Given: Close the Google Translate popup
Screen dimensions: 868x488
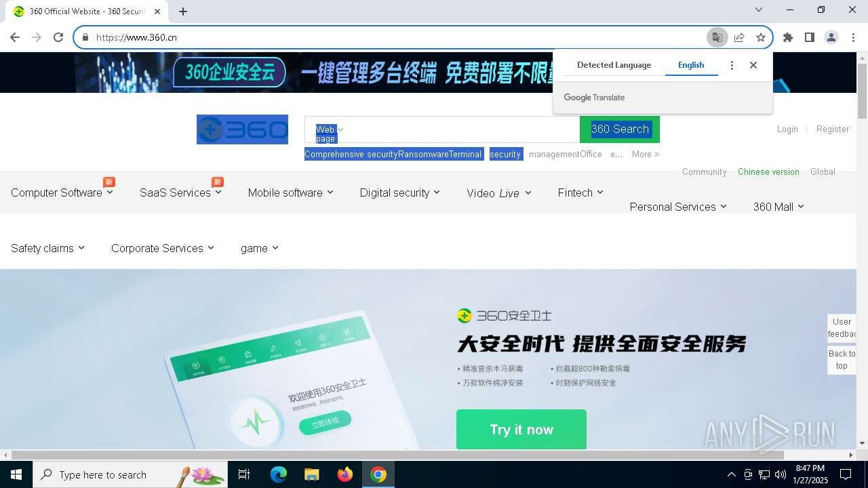Looking at the screenshot, I should coord(753,65).
